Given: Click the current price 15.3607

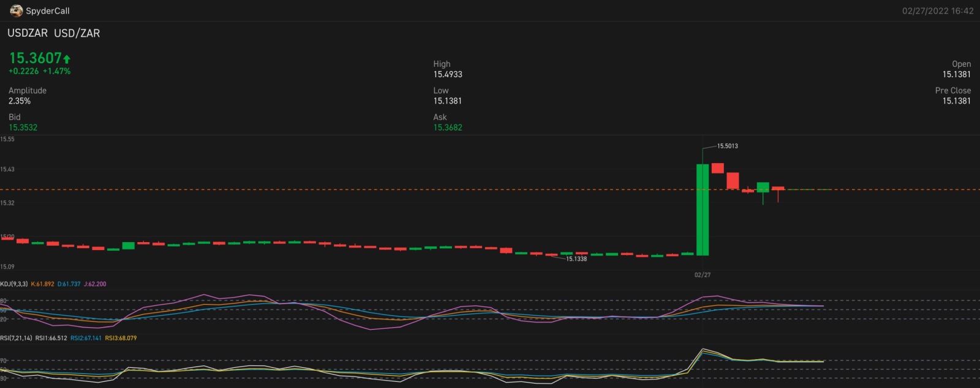Looking at the screenshot, I should 36,58.
